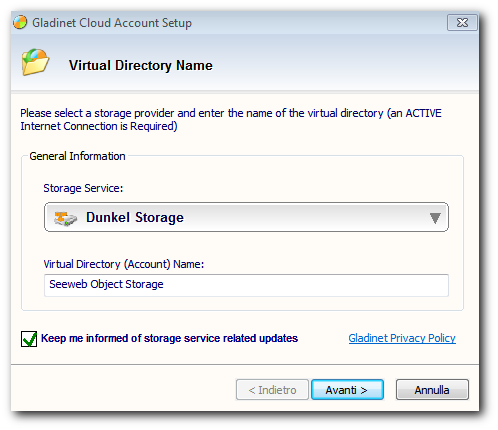Viewport: 498px width, 430px height.
Task: Click the folder globe icon beside heading
Action: (35, 62)
